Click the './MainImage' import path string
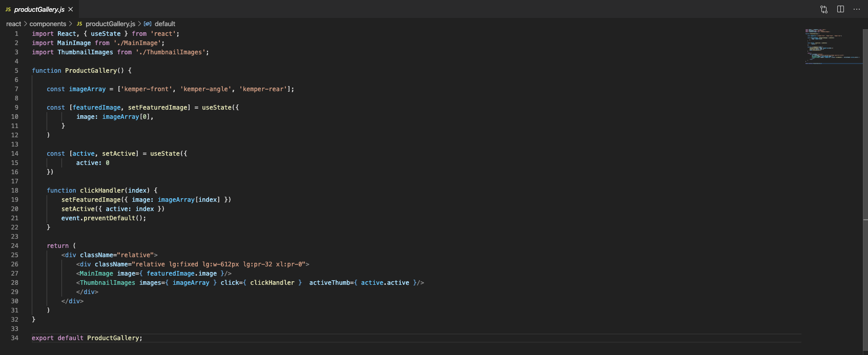Screen dimensions: 868x355 pos(137,43)
